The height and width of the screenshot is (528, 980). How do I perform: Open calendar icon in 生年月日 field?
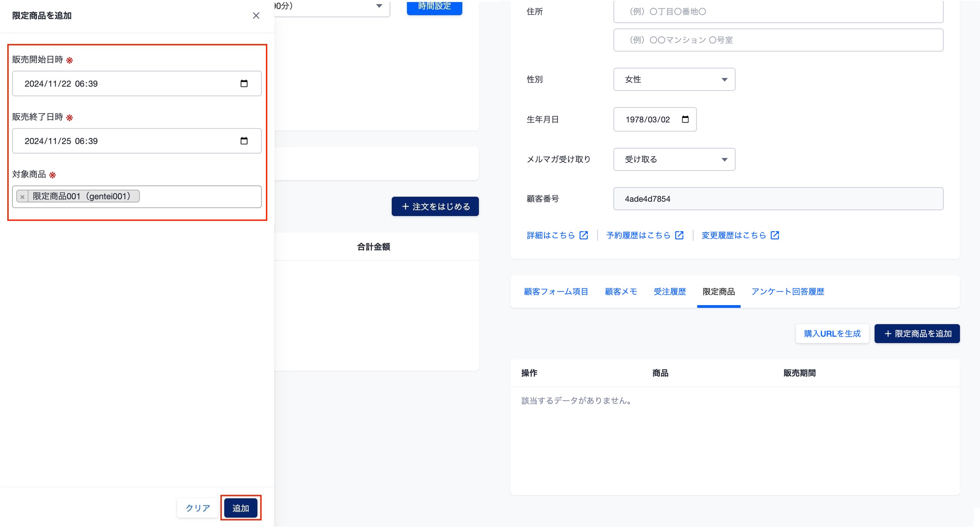[x=685, y=119]
